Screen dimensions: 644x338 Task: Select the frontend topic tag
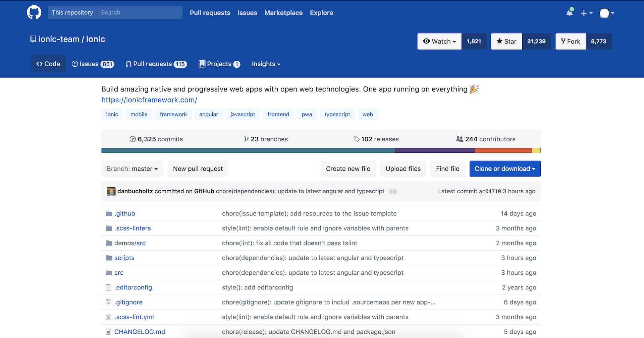[278, 114]
